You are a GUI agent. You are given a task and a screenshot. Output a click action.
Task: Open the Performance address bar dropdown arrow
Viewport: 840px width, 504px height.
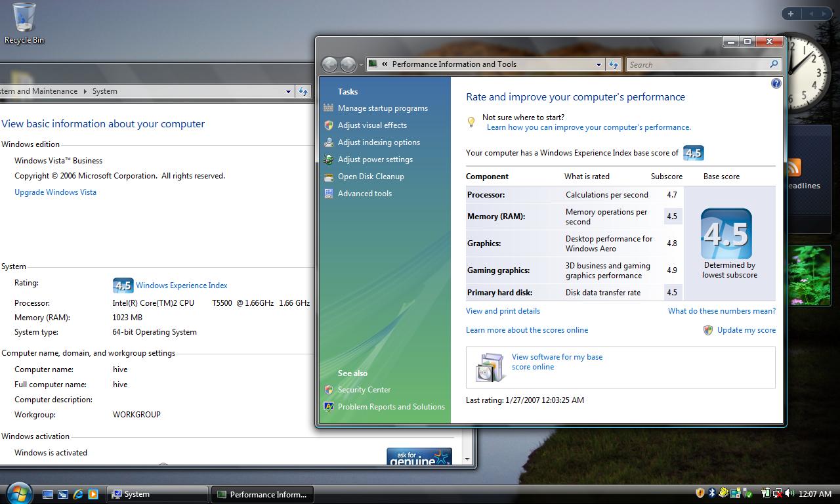pos(598,64)
